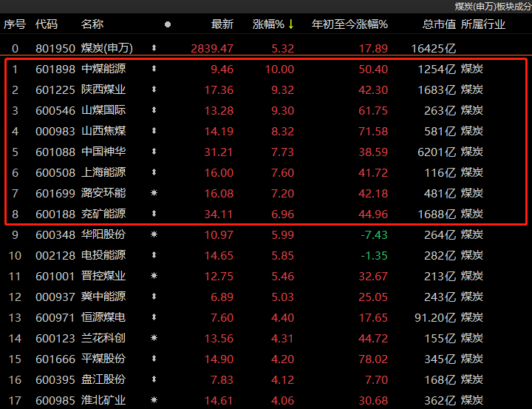Screen dimensions: 532x409
Task: Select stock name 中国神华
Action: [103, 152]
